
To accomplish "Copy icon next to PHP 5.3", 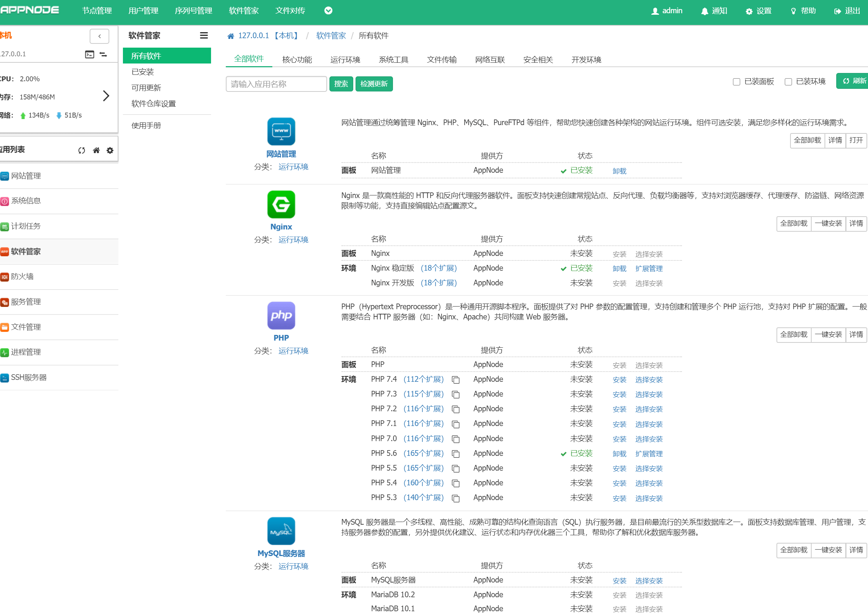I will 456,498.
